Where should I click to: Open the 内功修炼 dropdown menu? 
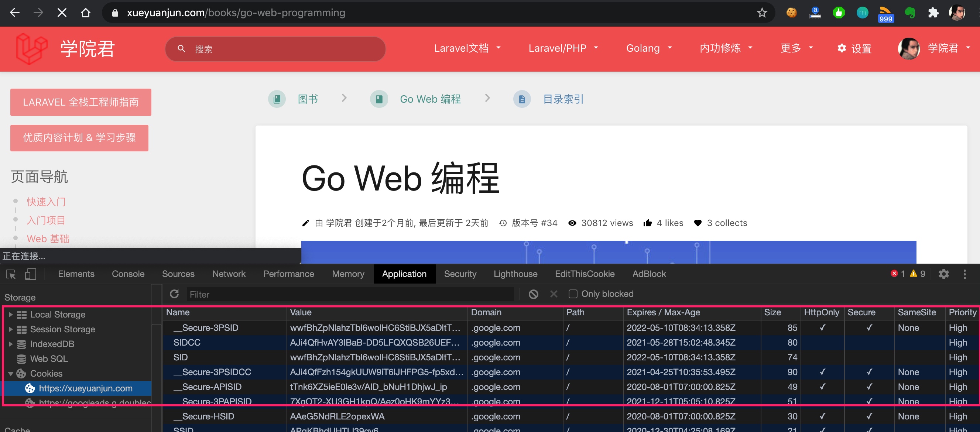pos(726,48)
